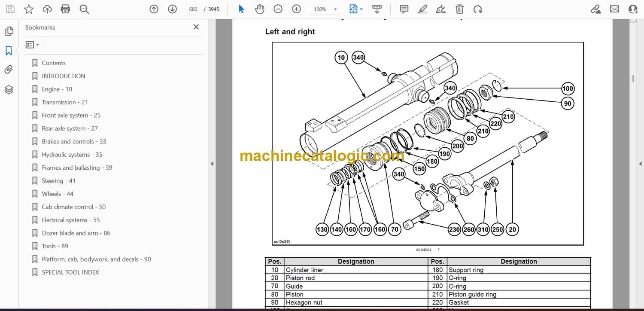Select Tools - 89 bookmark

(55, 246)
